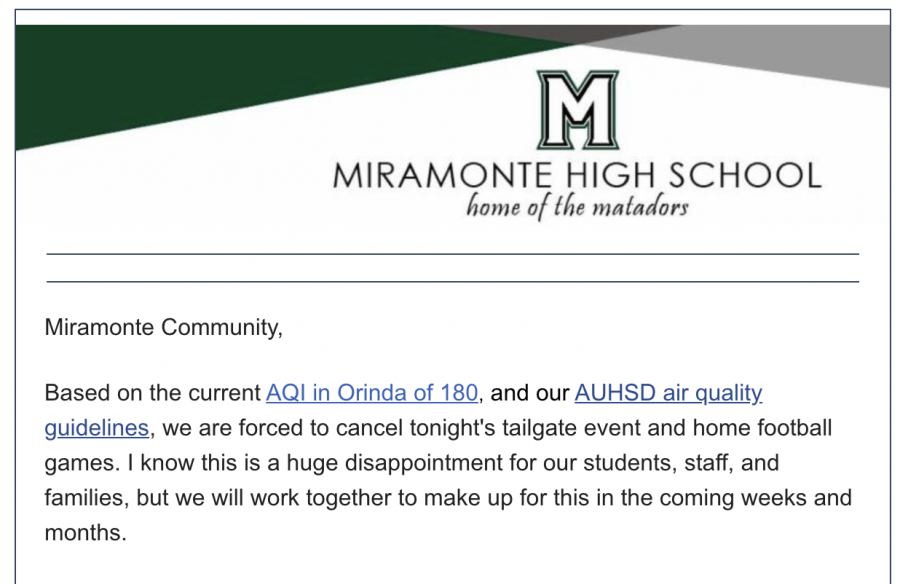The image size is (900, 584).
Task: Click the home of the matadors tagline
Action: click(577, 208)
